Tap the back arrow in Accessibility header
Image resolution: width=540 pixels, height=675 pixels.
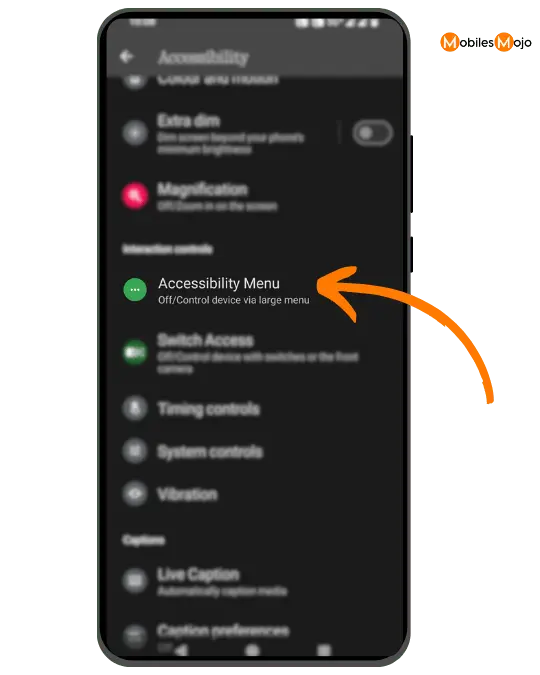pyautogui.click(x=126, y=56)
